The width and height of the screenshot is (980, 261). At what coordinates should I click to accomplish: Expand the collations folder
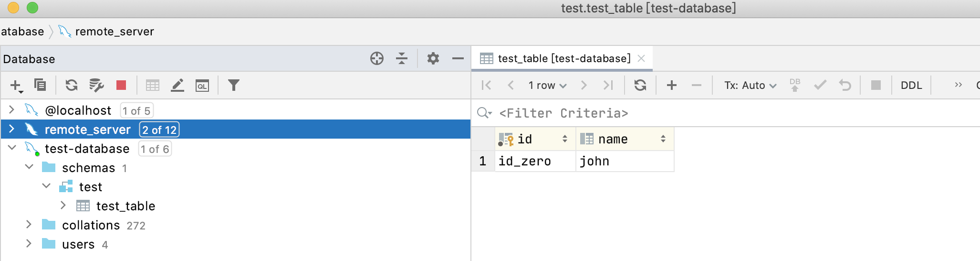[29, 225]
